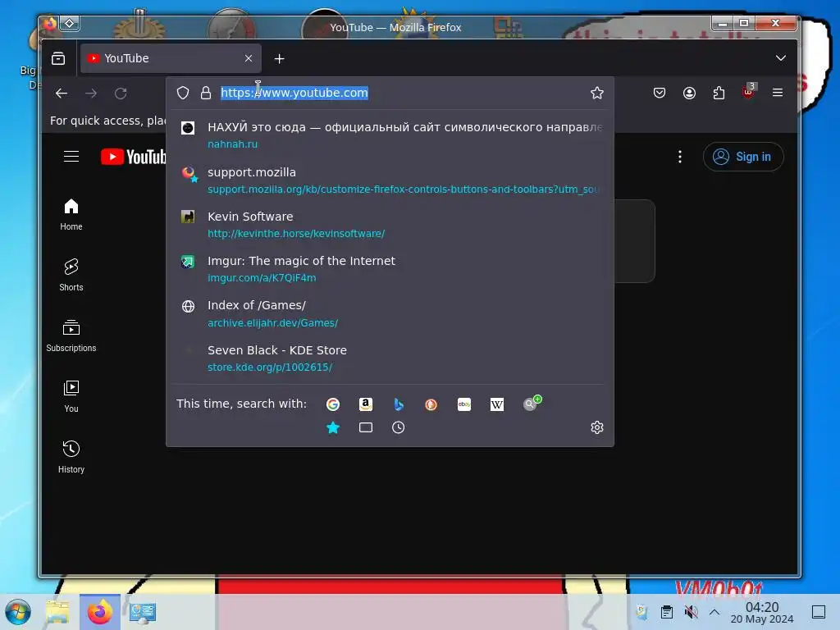Open the YouTube guide hamburger menu

coord(71,157)
